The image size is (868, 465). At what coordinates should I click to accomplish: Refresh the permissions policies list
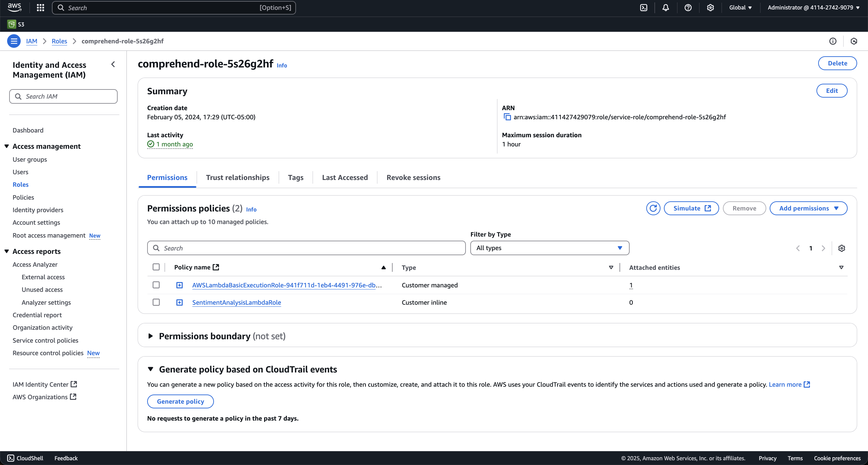click(653, 208)
